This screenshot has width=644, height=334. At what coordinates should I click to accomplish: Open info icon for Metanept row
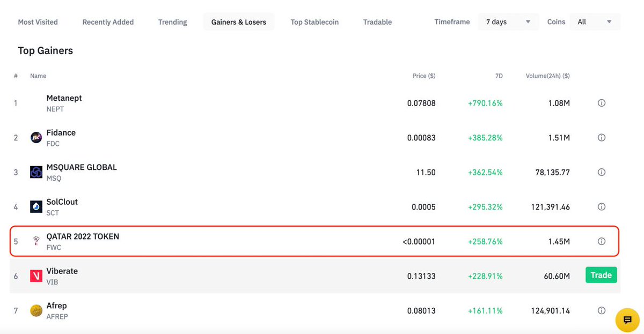click(x=601, y=103)
